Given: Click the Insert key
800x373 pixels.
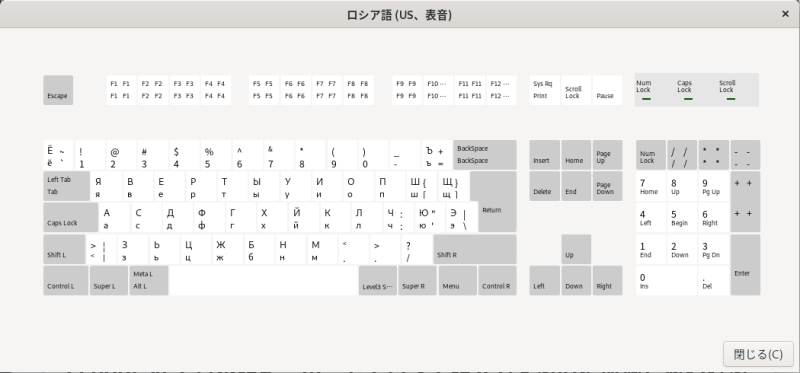Looking at the screenshot, I should click(x=544, y=155).
